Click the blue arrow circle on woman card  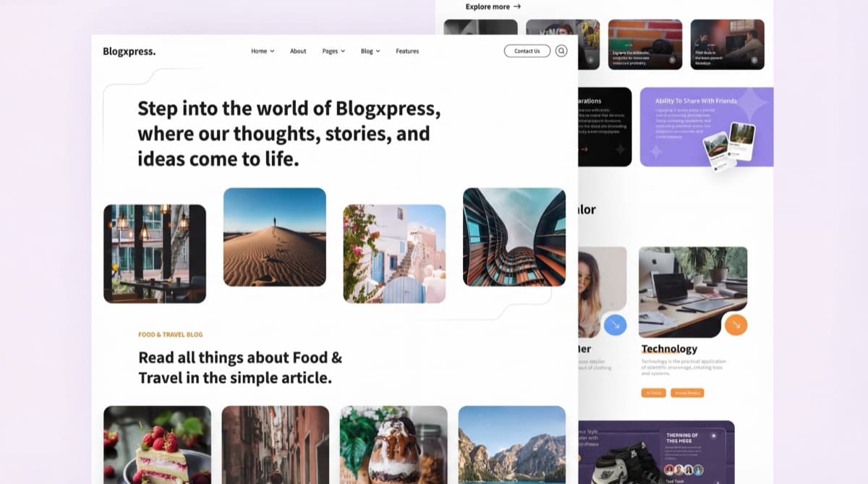pos(616,325)
